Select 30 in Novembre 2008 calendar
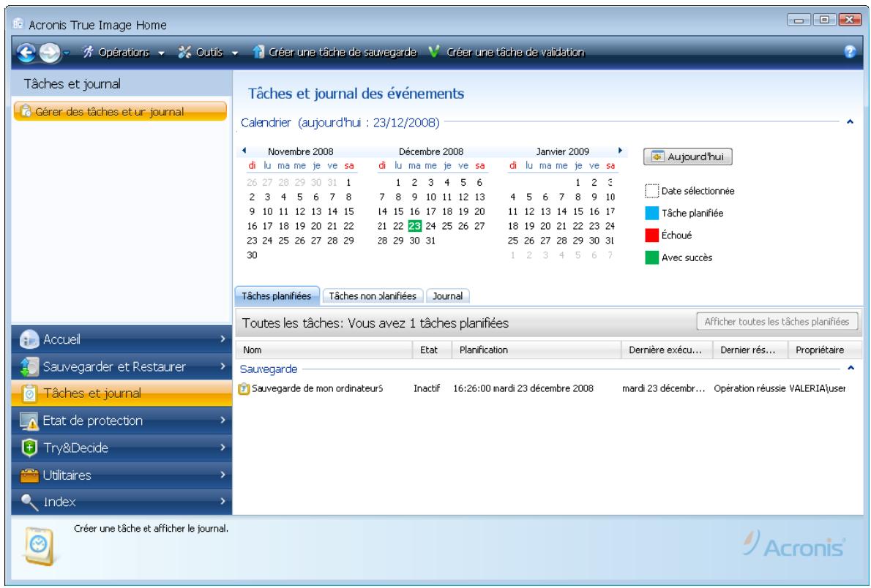Screen dimensions: 871x588 [x=253, y=255]
